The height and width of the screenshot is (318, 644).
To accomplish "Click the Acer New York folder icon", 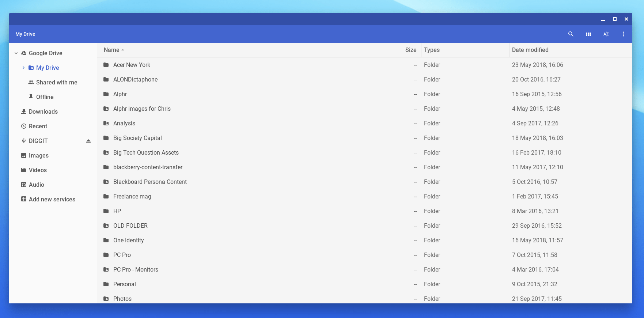I will pos(106,65).
